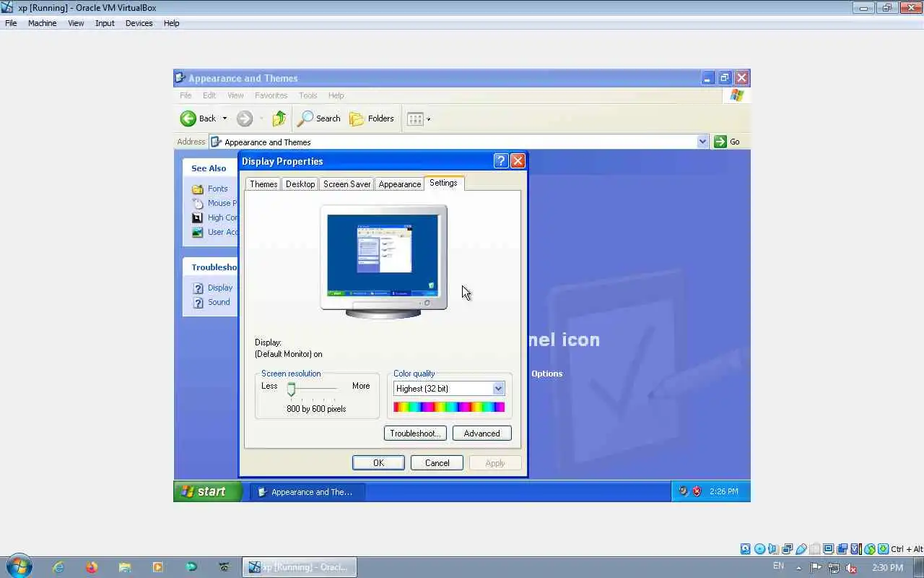Click the XP tray security shield icon
924x578 pixels.
697,491
